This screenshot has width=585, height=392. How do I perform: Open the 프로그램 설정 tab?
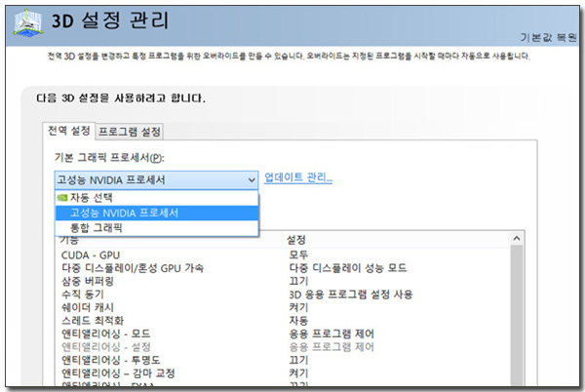click(x=130, y=132)
